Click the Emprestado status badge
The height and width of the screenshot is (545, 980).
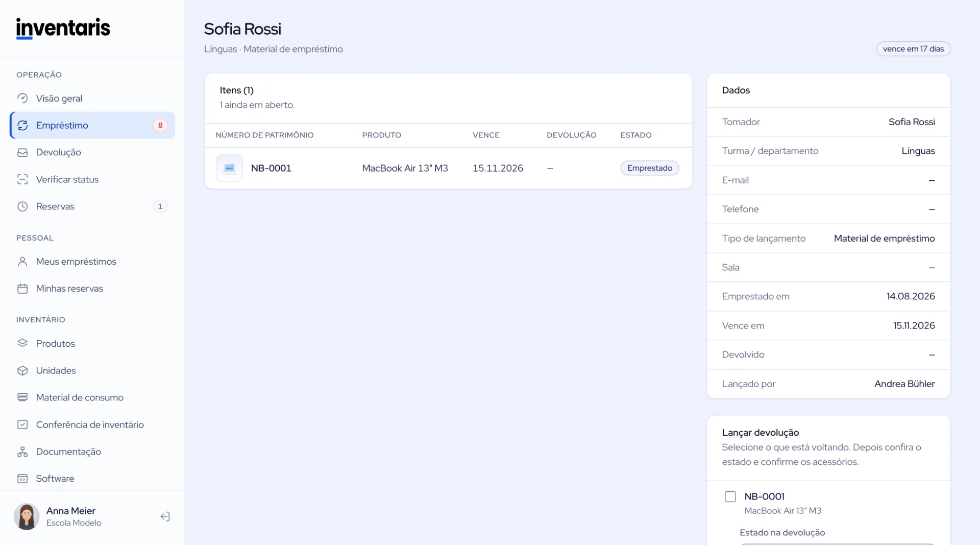click(x=649, y=168)
